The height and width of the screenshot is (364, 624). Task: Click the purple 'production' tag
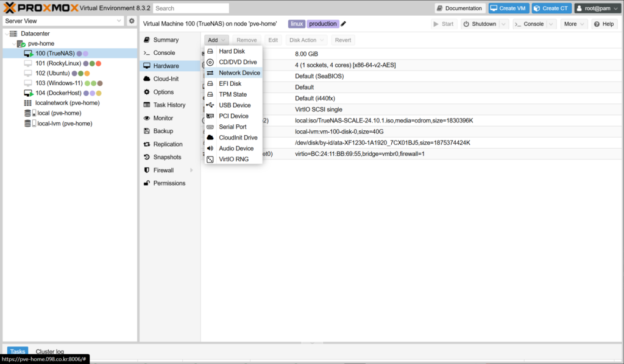[x=322, y=24]
